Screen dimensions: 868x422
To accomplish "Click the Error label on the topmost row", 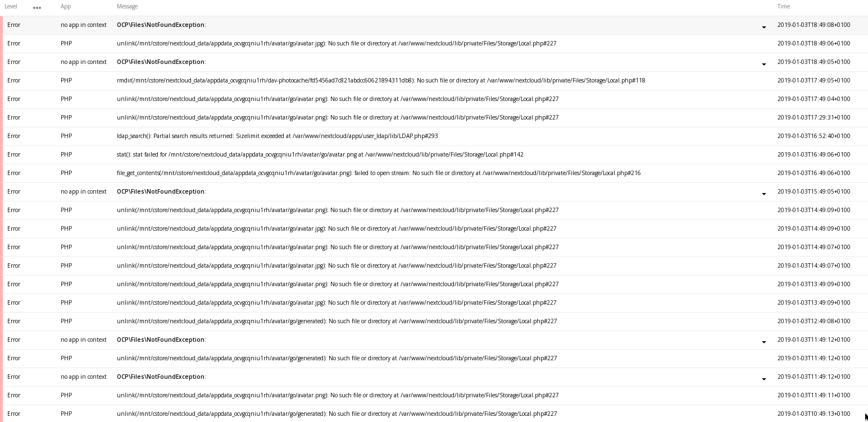I will (x=13, y=25).
